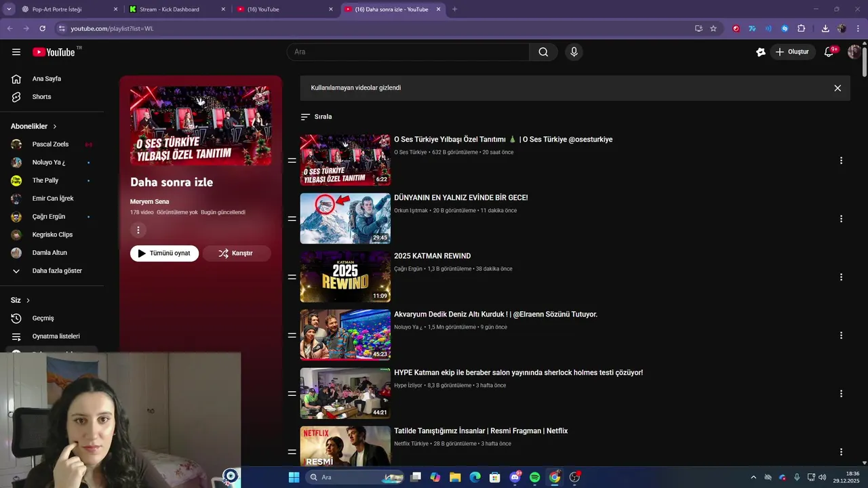
Task: Open browser downloads
Action: [825, 28]
